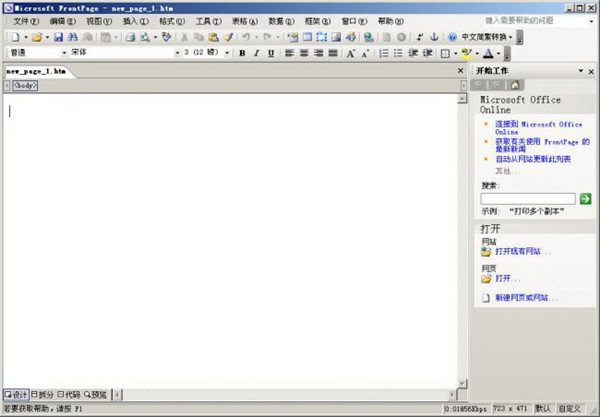Image resolution: width=600 pixels, height=417 pixels.
Task: Expand the preview in browser dropdown arrow
Action: pyautogui.click(x=155, y=37)
